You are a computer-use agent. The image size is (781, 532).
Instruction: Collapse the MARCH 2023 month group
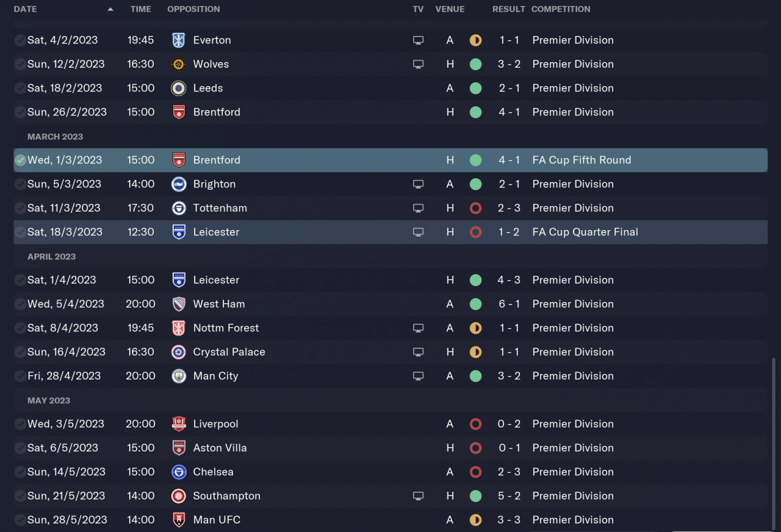pos(55,137)
